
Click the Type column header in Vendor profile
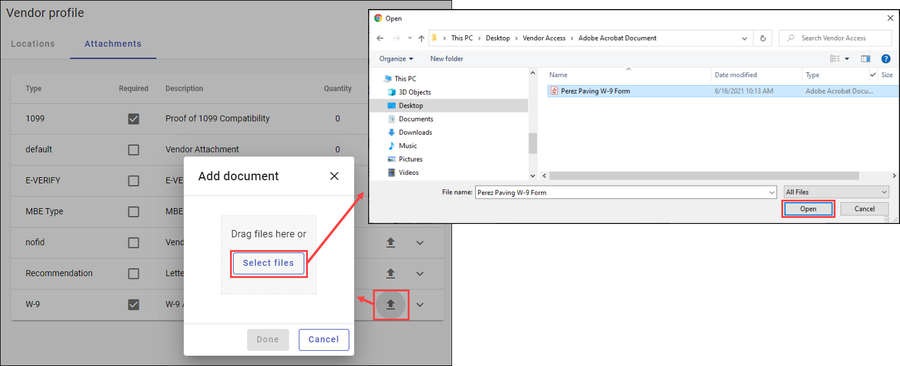pyautogui.click(x=33, y=88)
